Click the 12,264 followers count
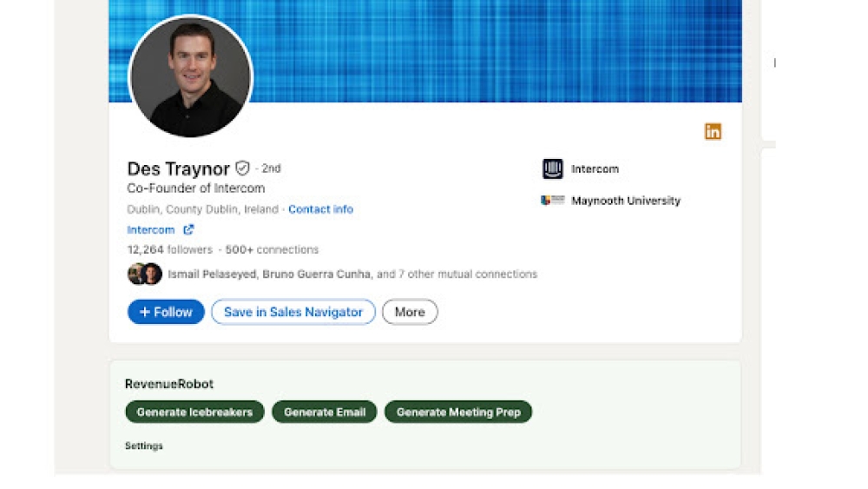This screenshot has width=868, height=489. (x=170, y=250)
